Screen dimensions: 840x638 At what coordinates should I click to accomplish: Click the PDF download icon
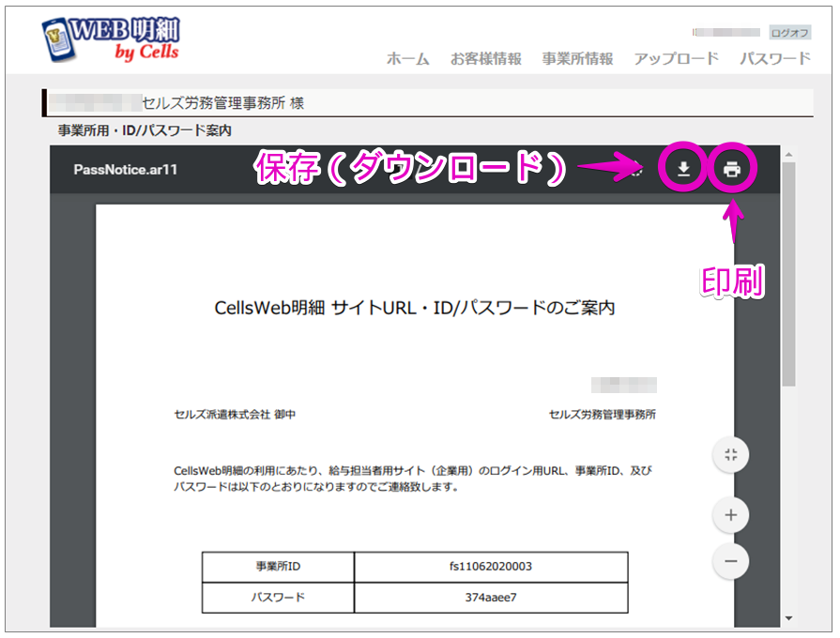pyautogui.click(x=683, y=169)
